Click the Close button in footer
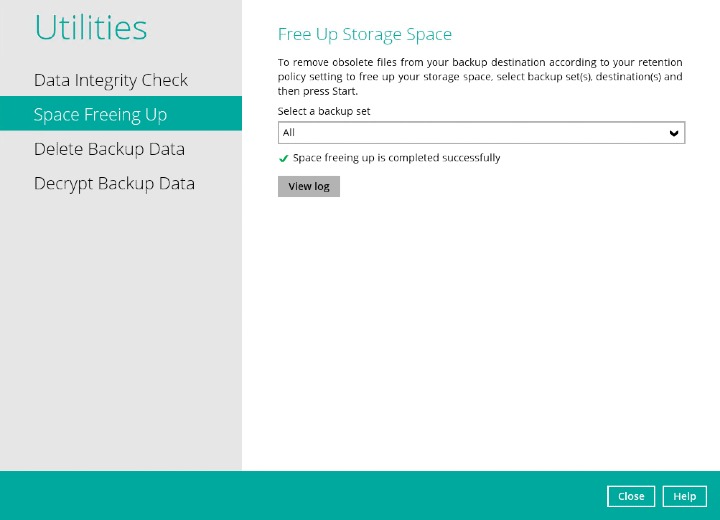This screenshot has height=520, width=720. click(631, 496)
